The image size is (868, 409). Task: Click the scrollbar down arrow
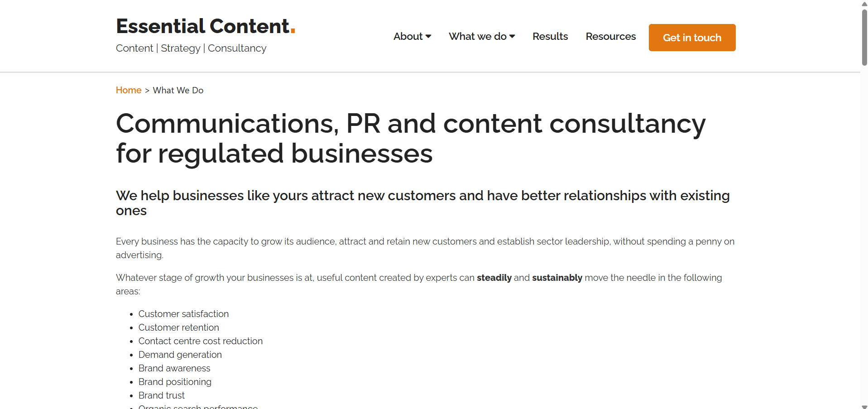(x=864, y=406)
